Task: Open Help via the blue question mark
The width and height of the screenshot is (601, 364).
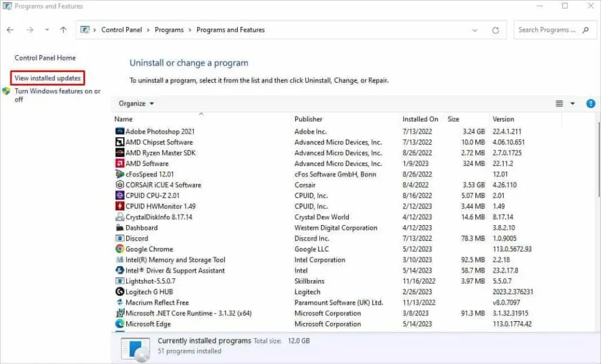Action: point(590,103)
